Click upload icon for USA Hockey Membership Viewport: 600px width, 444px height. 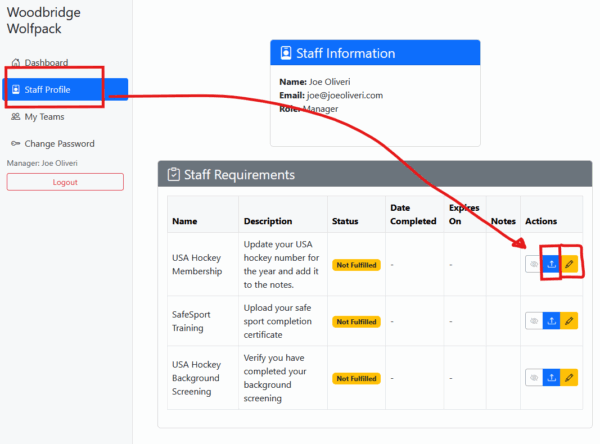551,264
